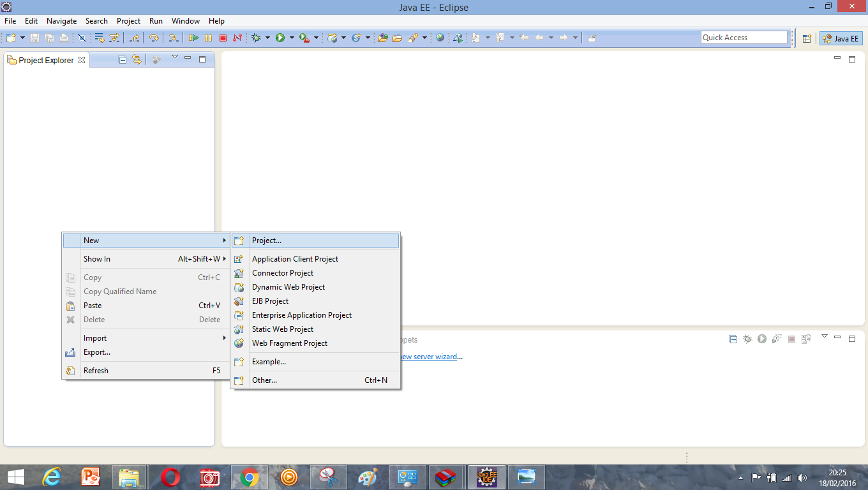Terminate the process with red square icon
This screenshot has width=868, height=490.
coord(223,37)
